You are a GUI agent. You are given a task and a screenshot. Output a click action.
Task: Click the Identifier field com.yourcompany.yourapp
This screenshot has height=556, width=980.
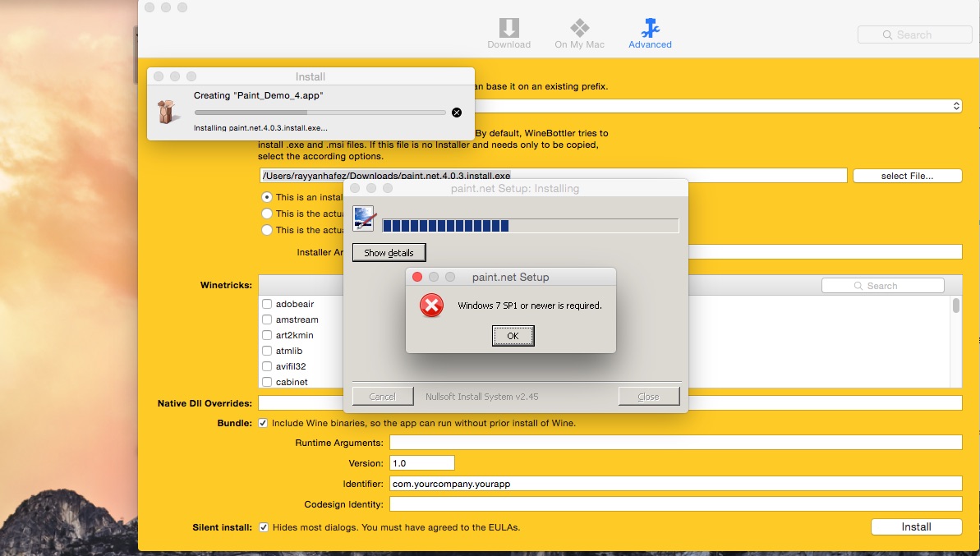point(675,484)
